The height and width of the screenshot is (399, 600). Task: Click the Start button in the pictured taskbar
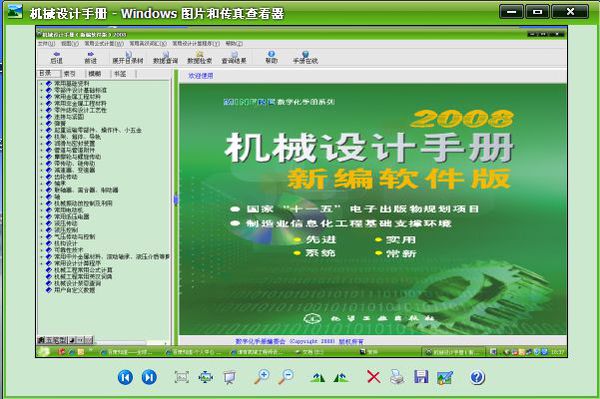tap(43, 352)
